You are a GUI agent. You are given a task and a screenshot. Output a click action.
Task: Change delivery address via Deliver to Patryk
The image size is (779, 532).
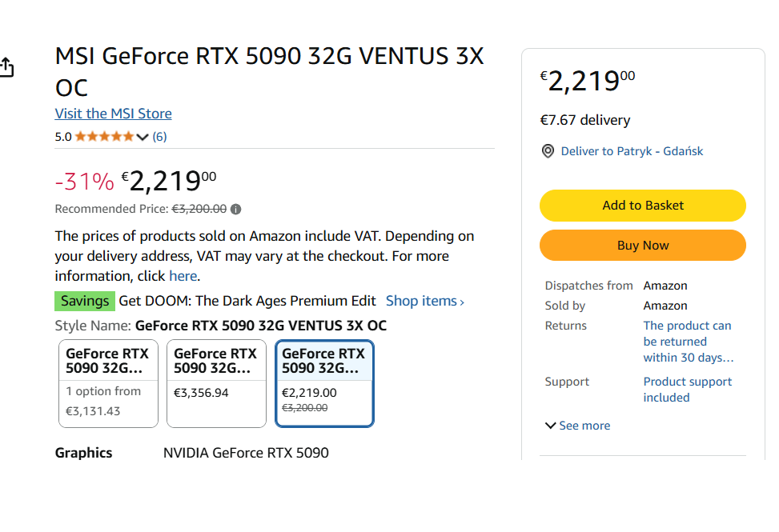coord(632,151)
